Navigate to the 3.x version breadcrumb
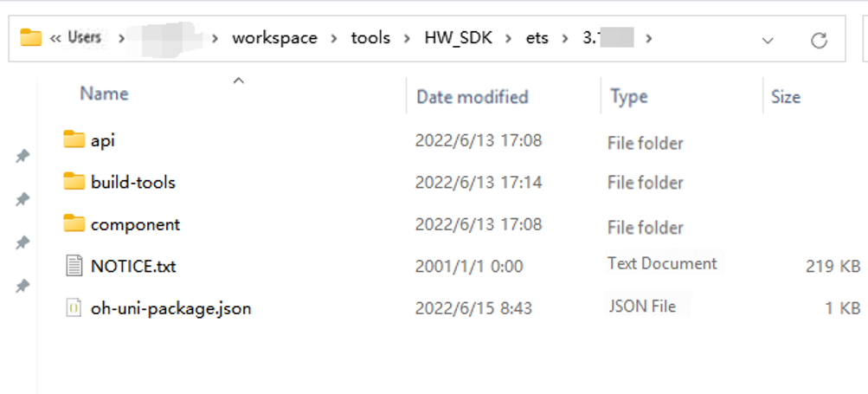This screenshot has height=394, width=868. tap(608, 38)
